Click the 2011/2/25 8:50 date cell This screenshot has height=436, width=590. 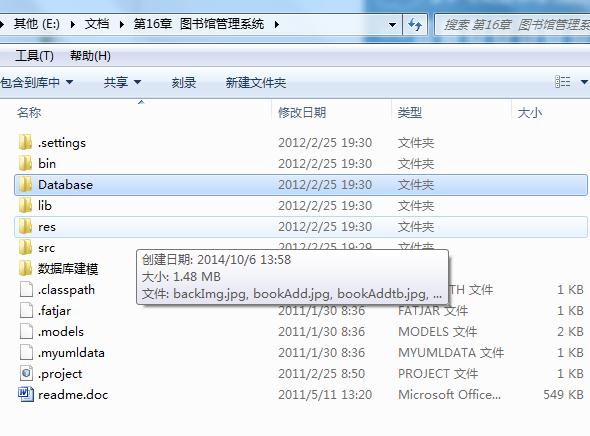[321, 374]
